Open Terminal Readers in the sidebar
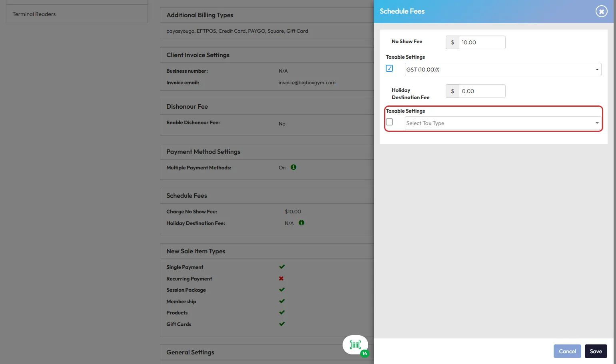 [x=34, y=14]
